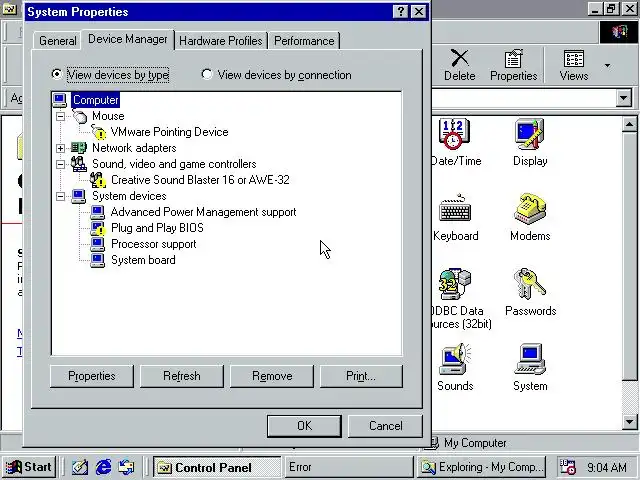Launch Internet Explorer from Quick Launch

click(103, 467)
